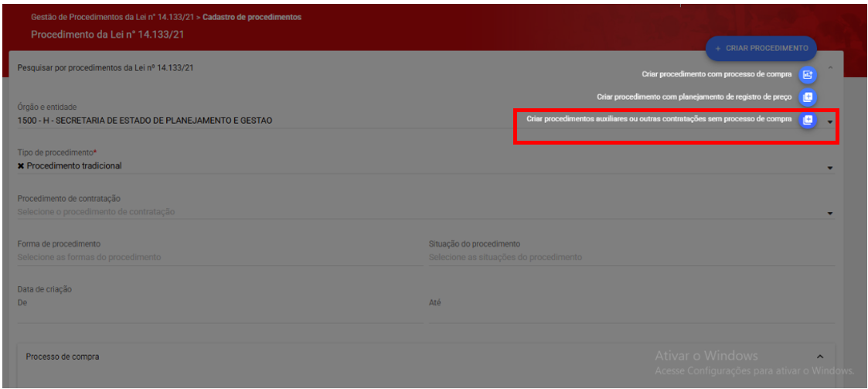
Task: Click the selected Secretaria de Estado de Planejamento value
Action: click(x=145, y=121)
